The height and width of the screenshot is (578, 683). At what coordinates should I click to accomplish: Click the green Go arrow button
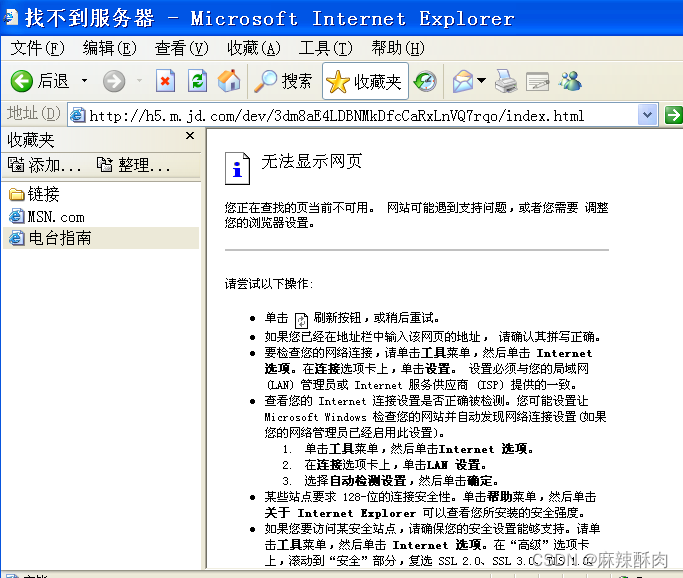tap(673, 115)
